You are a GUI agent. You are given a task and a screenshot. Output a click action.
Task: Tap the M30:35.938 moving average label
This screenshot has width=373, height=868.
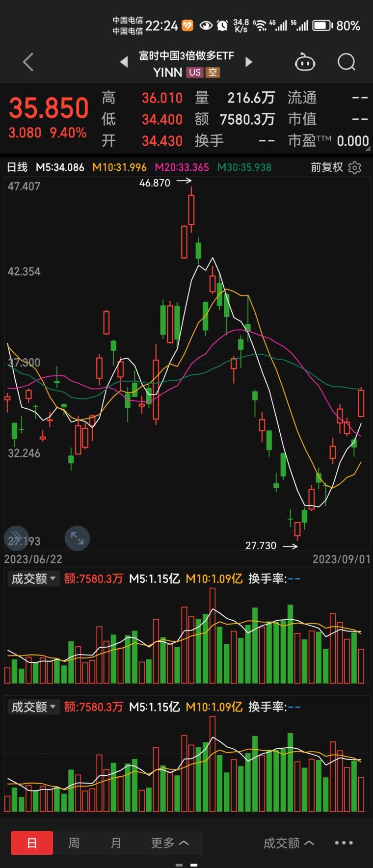tap(244, 167)
